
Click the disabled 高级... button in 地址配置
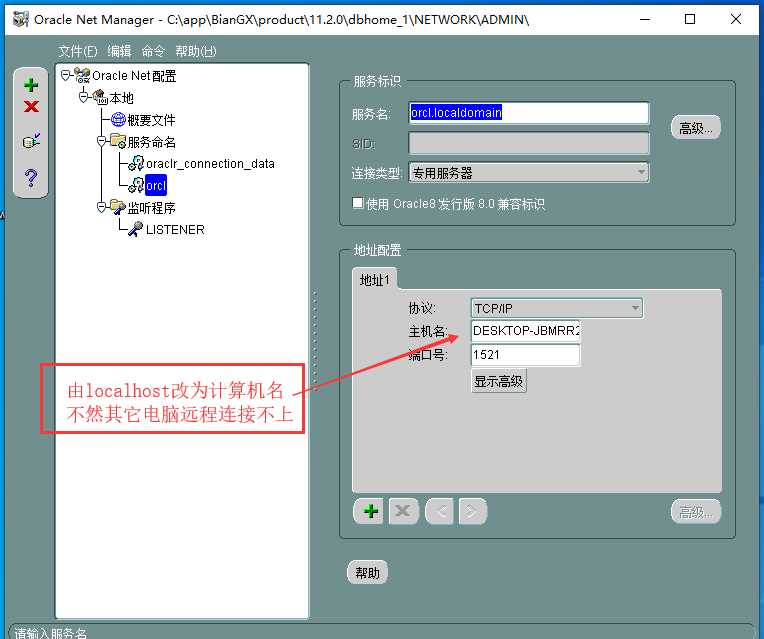click(x=696, y=512)
